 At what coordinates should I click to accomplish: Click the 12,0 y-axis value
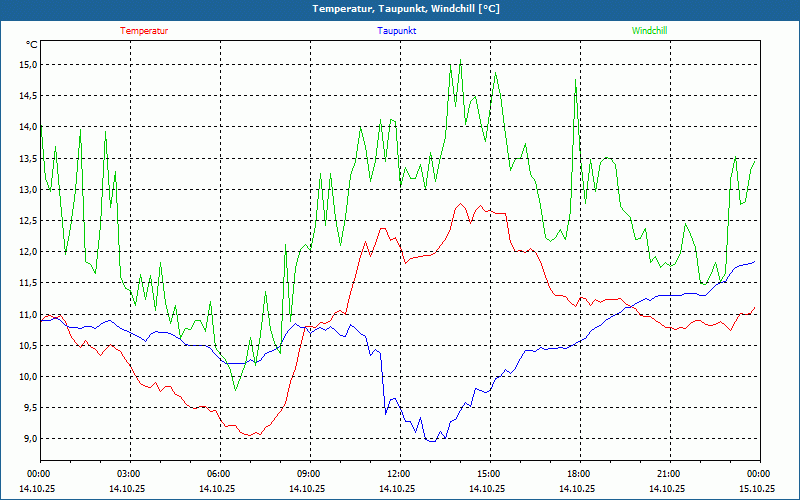point(27,252)
